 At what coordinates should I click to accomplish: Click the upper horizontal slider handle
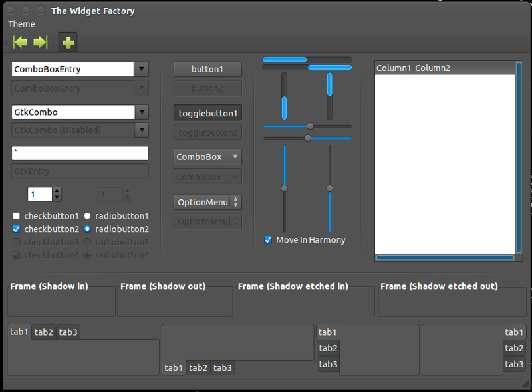pos(310,126)
